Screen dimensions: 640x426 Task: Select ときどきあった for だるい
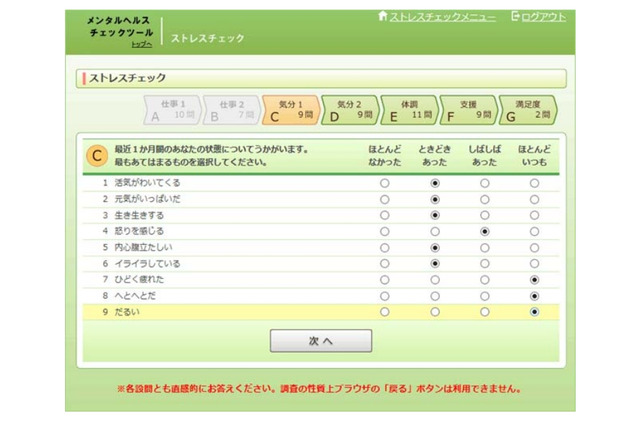(x=434, y=312)
